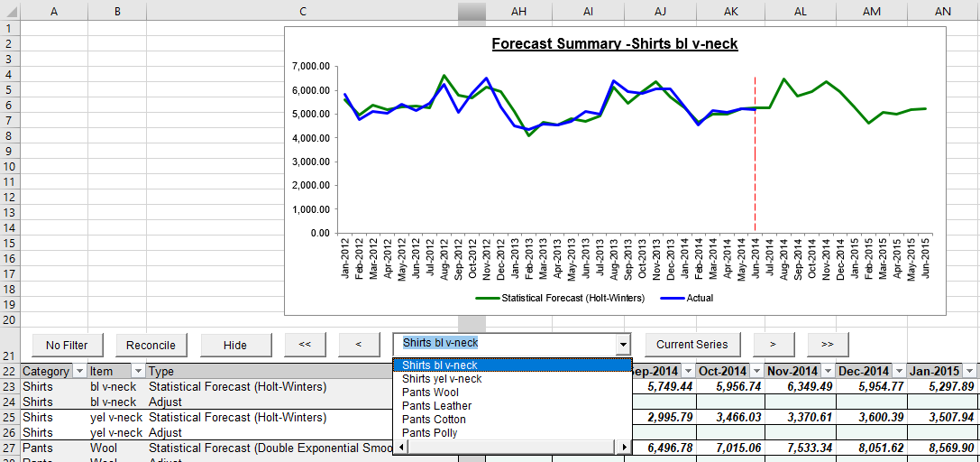The width and height of the screenshot is (980, 462).
Task: Jump to last series with >> button
Action: point(828,344)
